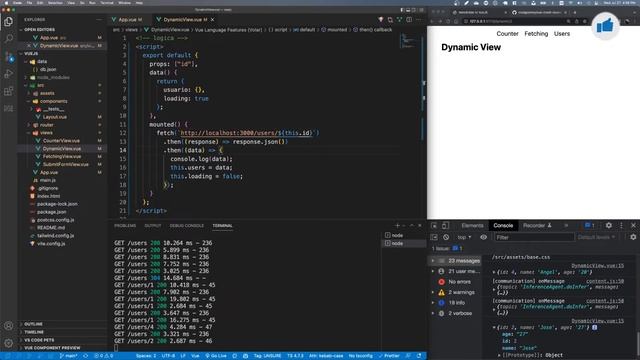Open DevTools main settings gear
The image size is (640, 360).
click(609, 225)
